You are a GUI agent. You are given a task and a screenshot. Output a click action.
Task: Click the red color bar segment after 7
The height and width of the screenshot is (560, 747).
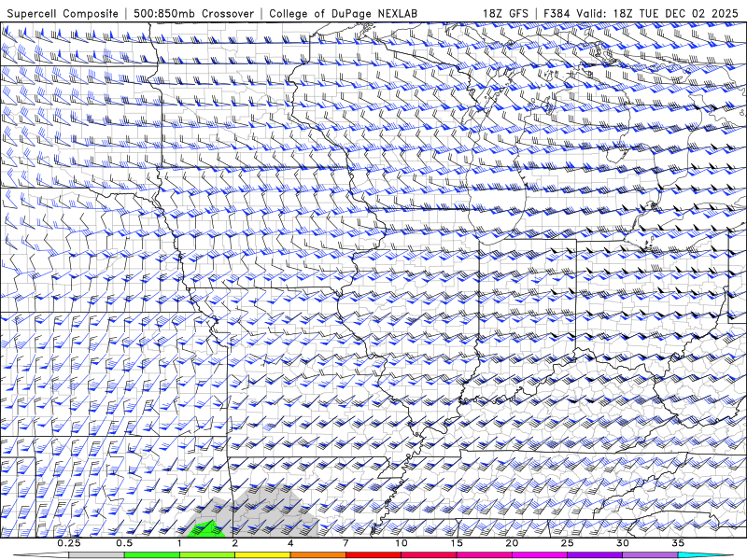[373, 555]
